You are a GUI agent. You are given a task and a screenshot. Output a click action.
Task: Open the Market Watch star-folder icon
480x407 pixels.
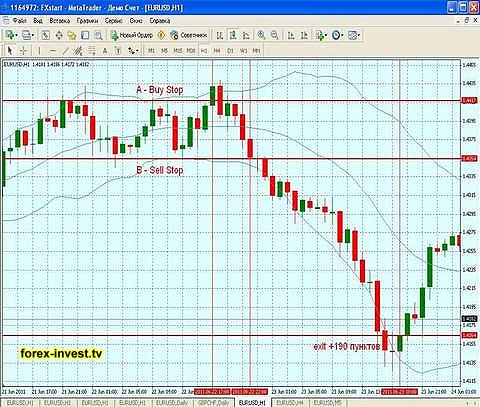(72, 35)
